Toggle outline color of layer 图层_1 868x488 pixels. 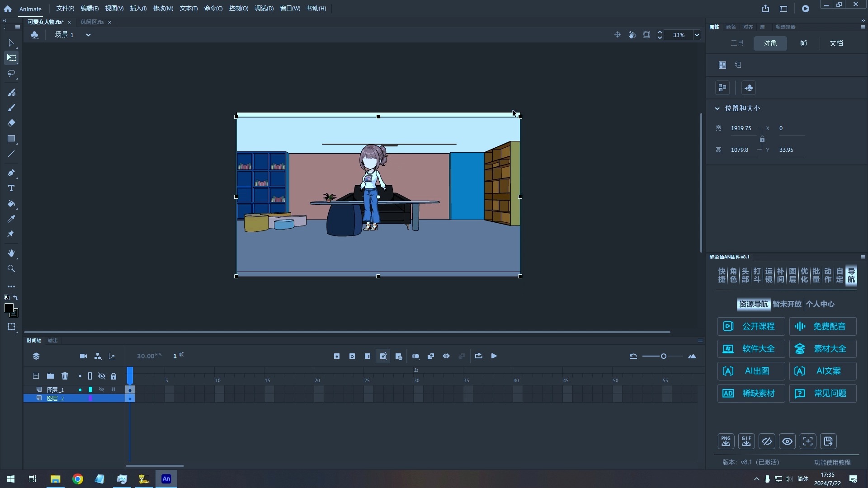(90, 389)
